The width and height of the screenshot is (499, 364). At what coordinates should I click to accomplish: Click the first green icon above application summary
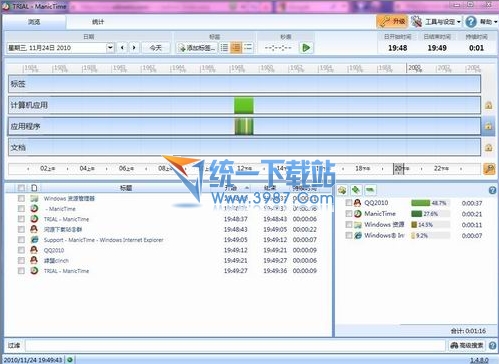coord(342,190)
